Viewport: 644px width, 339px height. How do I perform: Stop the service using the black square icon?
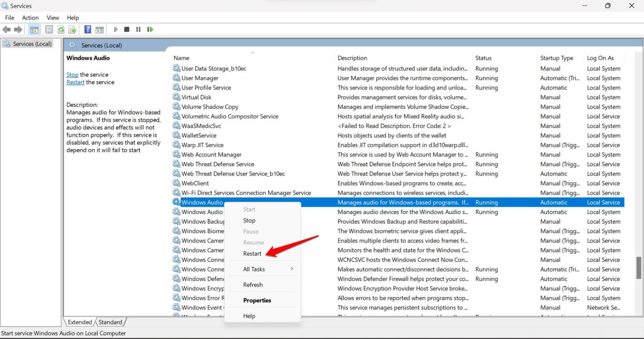pyautogui.click(x=126, y=29)
